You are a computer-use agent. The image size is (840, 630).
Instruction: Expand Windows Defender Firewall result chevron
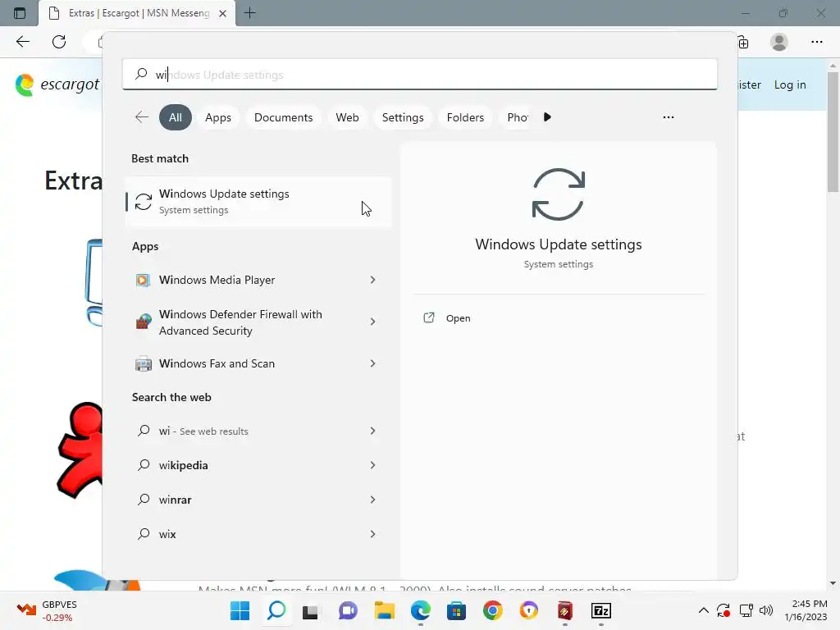click(x=373, y=322)
